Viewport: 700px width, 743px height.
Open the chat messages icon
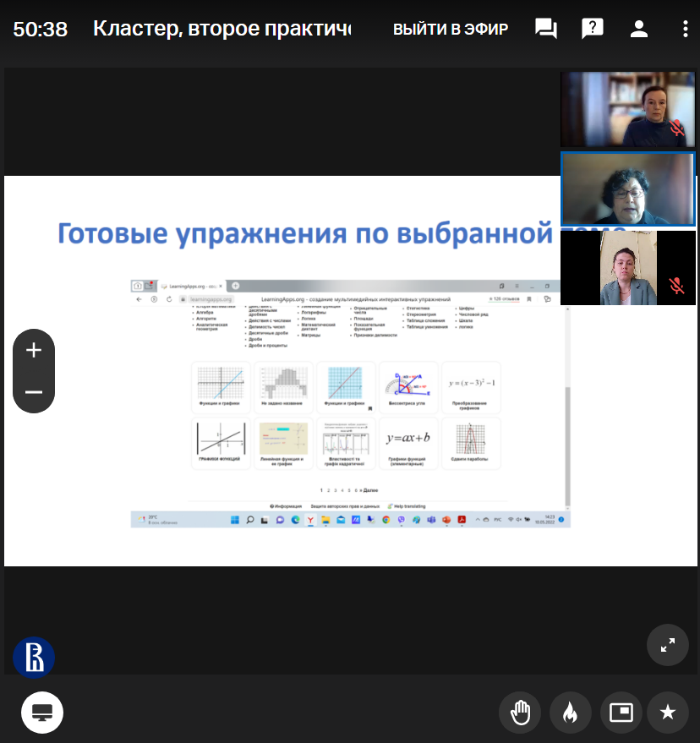[546, 29]
